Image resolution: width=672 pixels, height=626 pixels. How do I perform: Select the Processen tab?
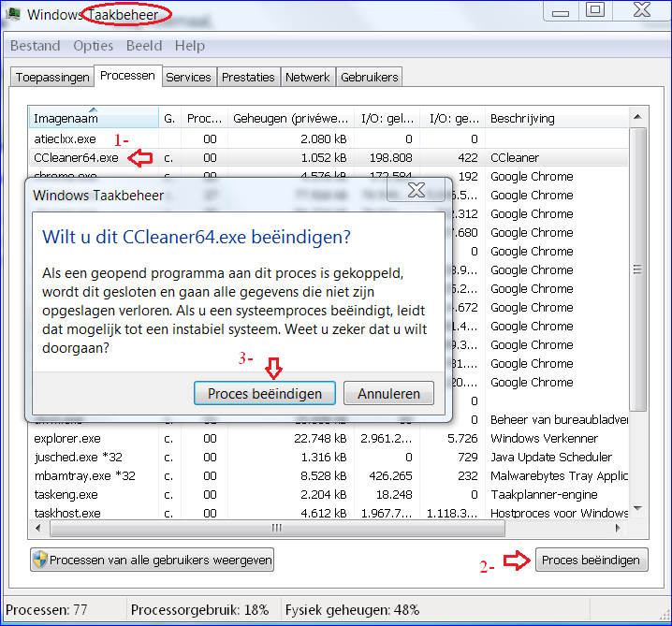pos(127,76)
